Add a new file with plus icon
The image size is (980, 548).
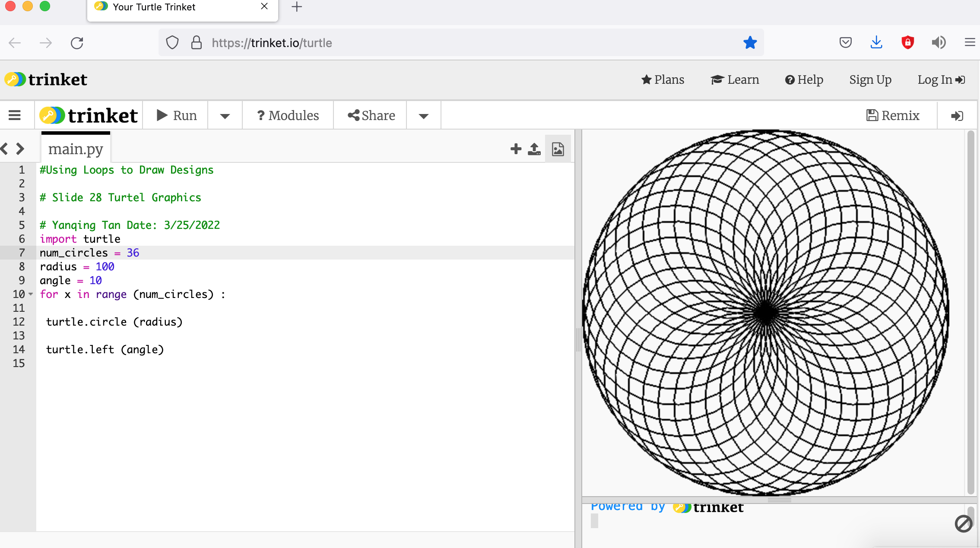click(516, 149)
